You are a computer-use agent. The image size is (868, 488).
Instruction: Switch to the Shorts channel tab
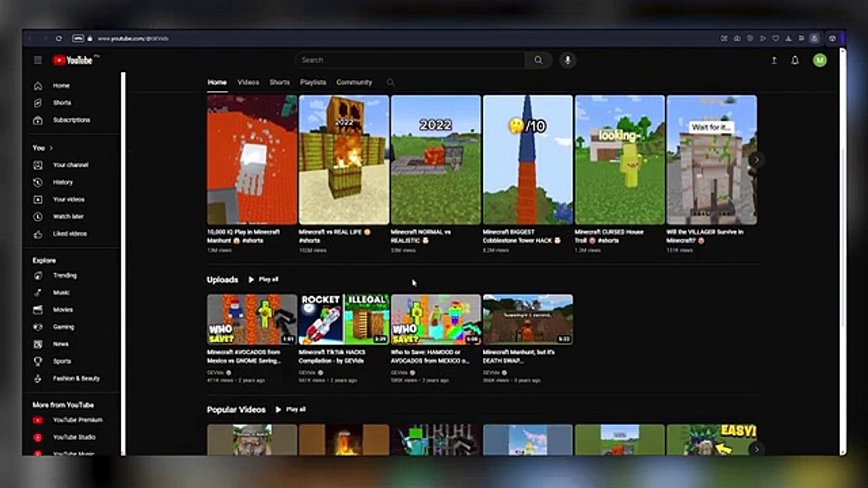point(279,83)
